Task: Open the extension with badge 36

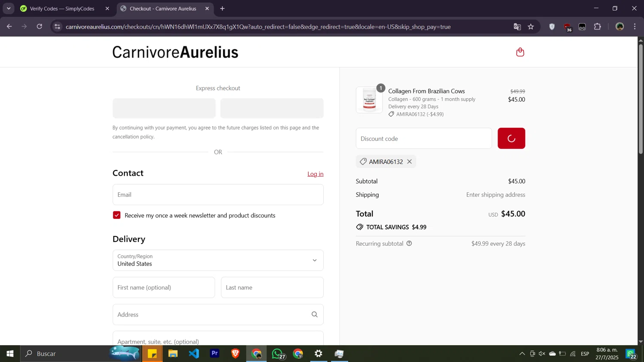Action: click(568, 27)
